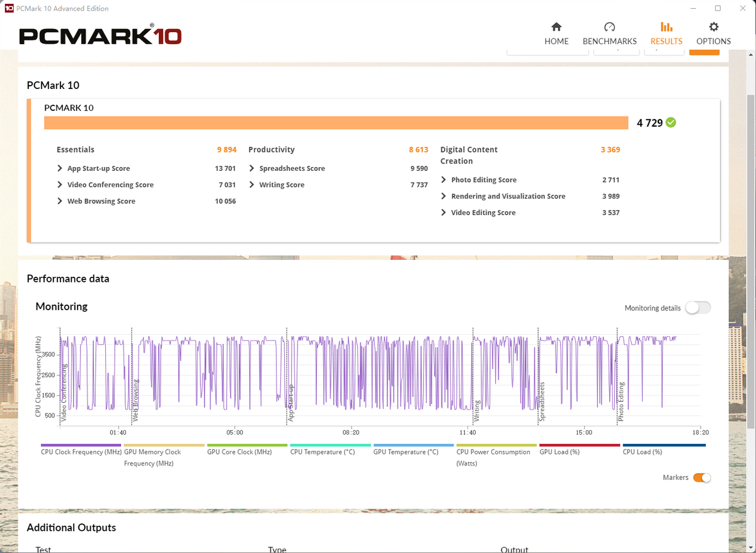Click the Spreadsheets chart marker
Viewport: 756px width, 553px height.
(542, 402)
